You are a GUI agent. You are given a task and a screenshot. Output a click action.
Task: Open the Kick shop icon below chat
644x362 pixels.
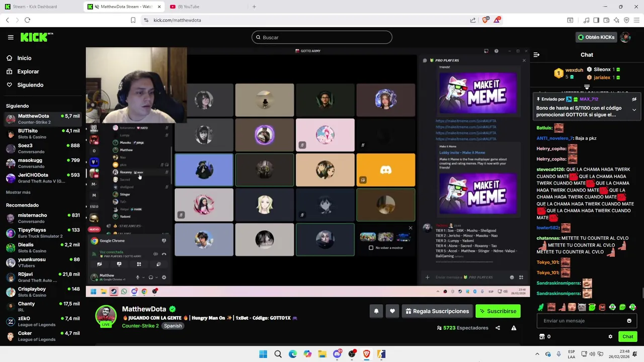pyautogui.click(x=542, y=337)
